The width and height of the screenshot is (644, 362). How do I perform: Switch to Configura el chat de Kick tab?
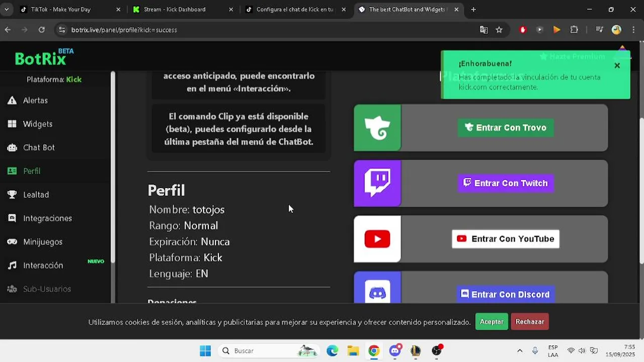tap(295, 10)
